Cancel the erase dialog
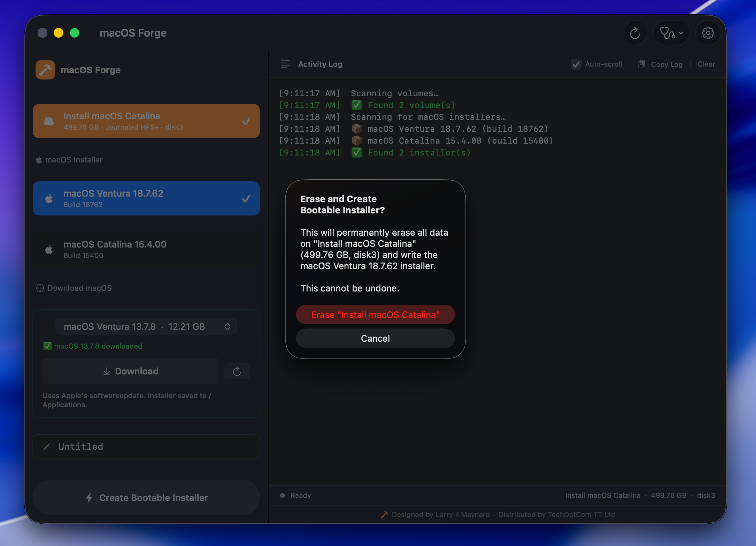 375,338
